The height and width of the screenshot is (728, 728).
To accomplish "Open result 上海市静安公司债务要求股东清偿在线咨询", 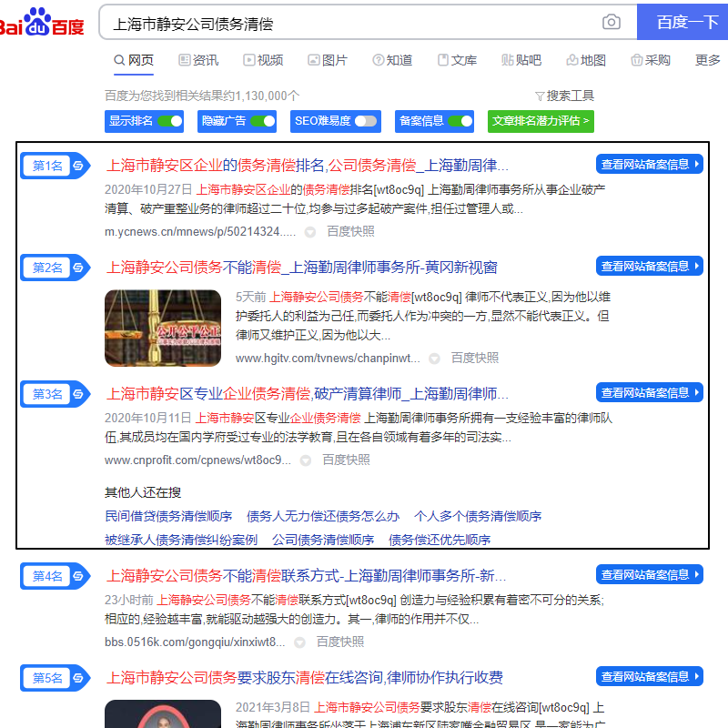I will [x=305, y=678].
